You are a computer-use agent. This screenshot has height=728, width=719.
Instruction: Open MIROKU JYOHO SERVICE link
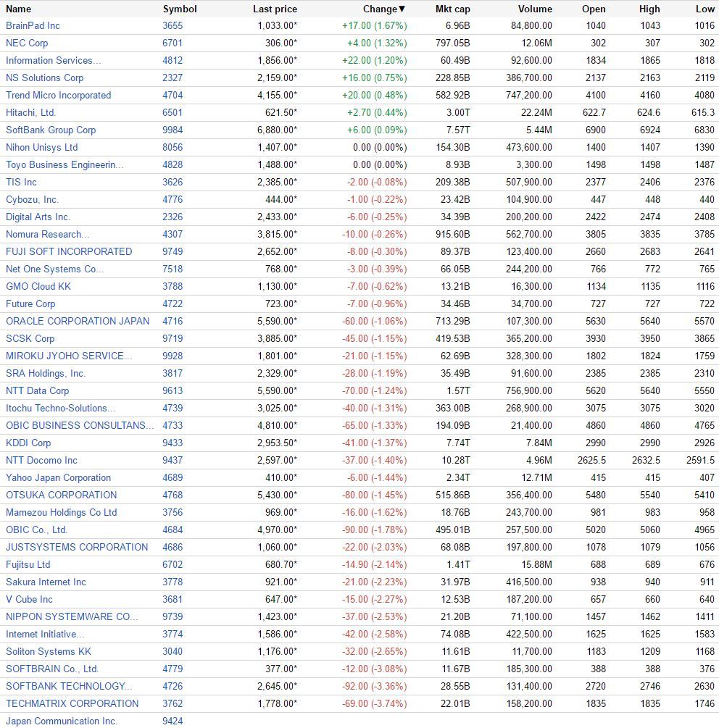(69, 356)
